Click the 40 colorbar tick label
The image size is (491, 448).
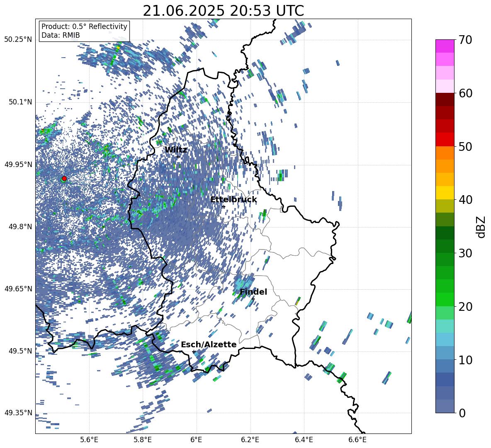(x=465, y=200)
